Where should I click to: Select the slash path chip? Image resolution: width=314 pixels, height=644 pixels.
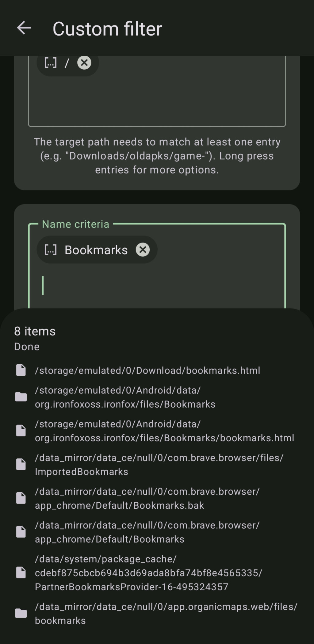[67, 63]
